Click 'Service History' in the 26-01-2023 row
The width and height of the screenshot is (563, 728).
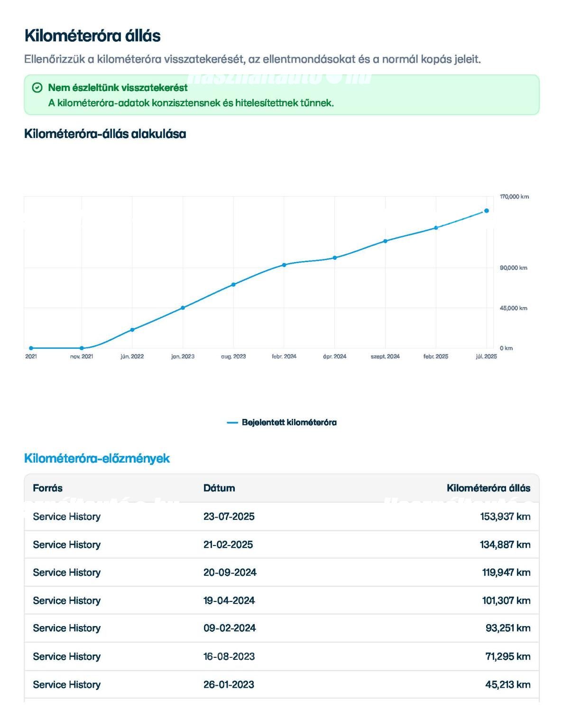(x=67, y=684)
